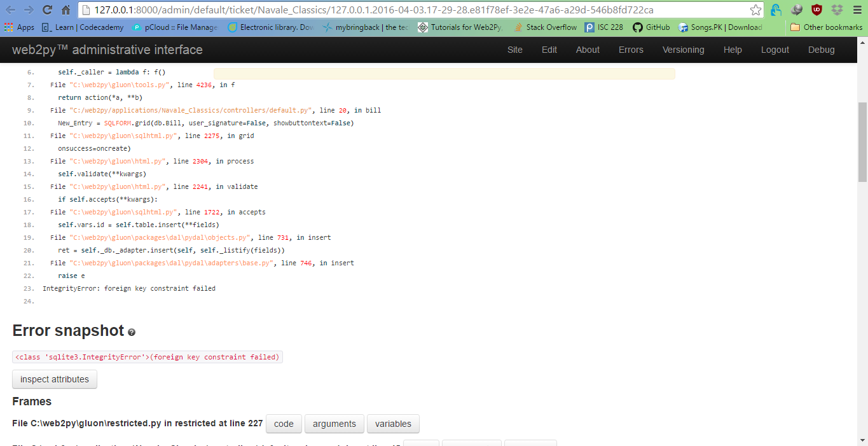Open the Stack Overflow bookmark
The image size is (868, 446).
[546, 27]
